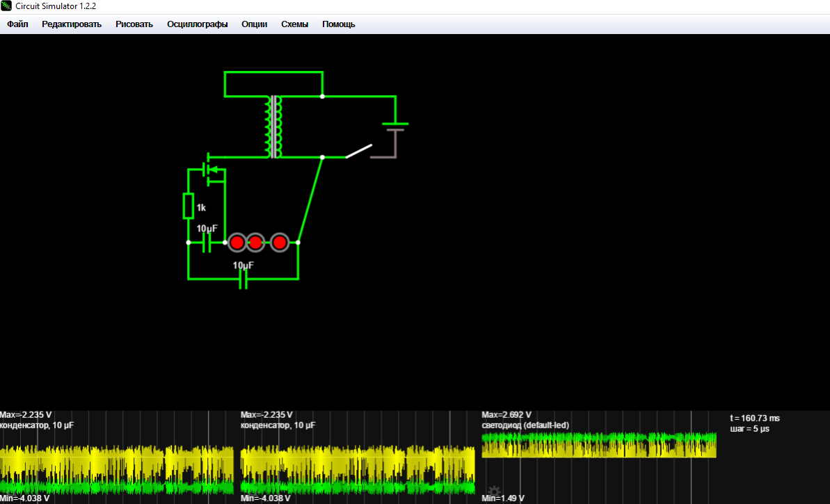The width and height of the screenshot is (830, 504).
Task: Click the leftmost red LED
Action: click(237, 243)
